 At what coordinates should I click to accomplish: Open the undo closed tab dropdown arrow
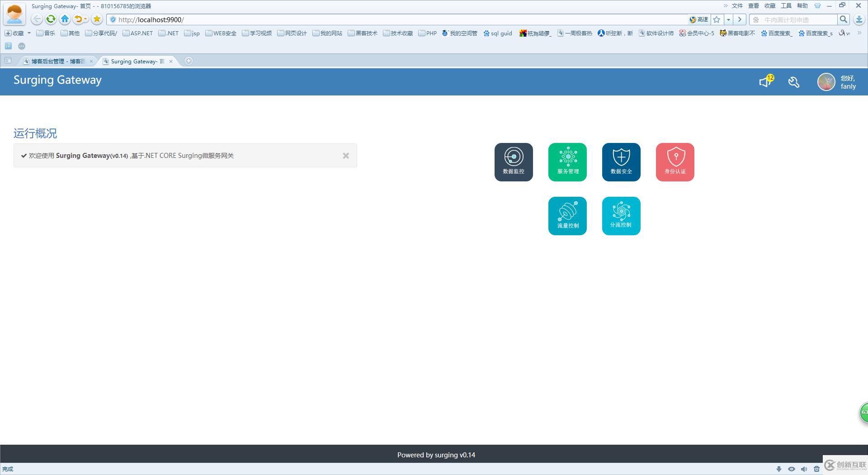pos(85,19)
